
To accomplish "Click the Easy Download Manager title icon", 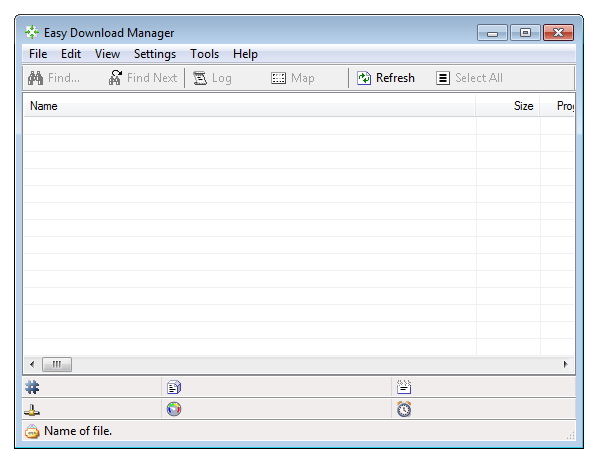I will tap(32, 32).
